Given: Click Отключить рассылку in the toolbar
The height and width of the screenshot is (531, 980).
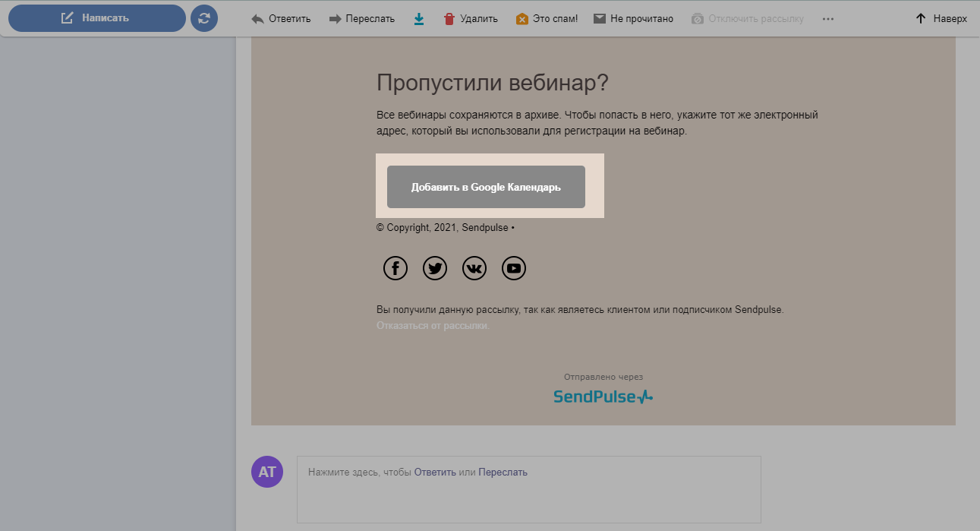Looking at the screenshot, I should tap(747, 19).
